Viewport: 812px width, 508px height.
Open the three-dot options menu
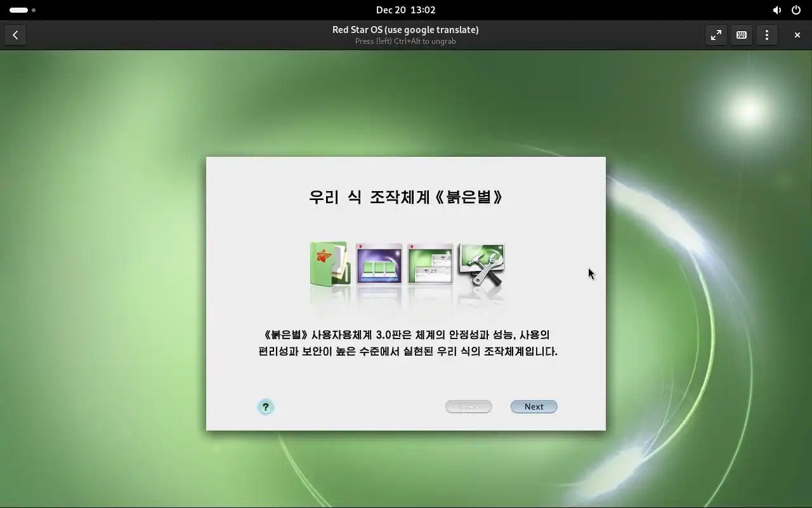pos(766,35)
